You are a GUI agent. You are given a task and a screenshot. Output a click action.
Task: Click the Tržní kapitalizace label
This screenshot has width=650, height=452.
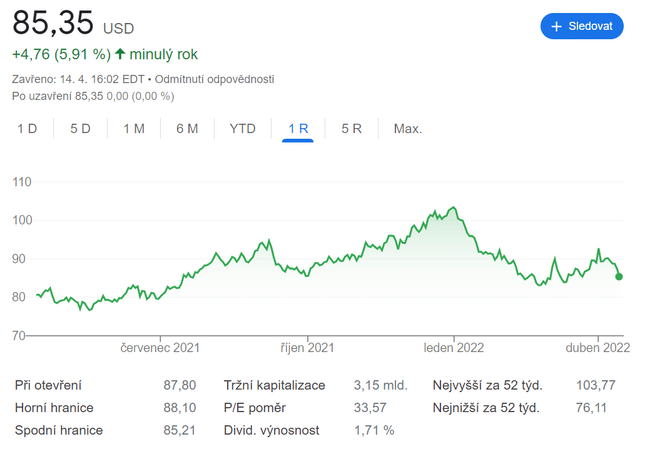click(x=275, y=385)
